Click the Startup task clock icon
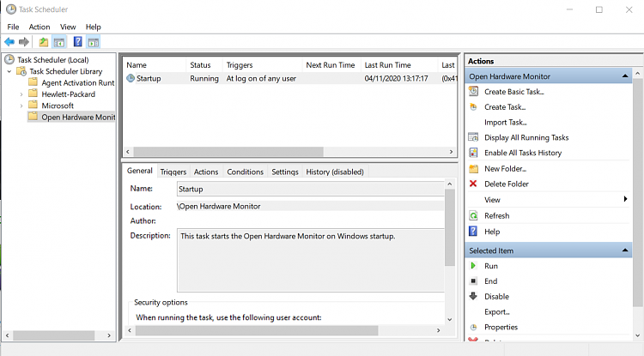This screenshot has width=644, height=356. [x=131, y=78]
